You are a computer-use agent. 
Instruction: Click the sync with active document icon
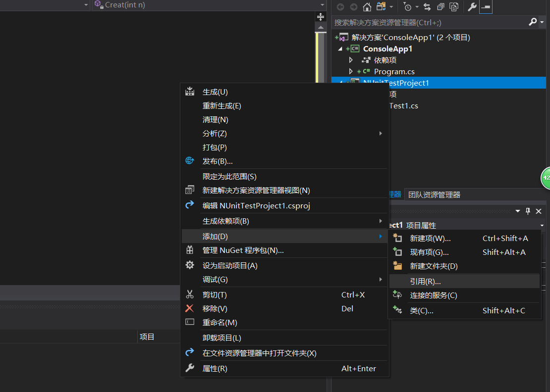click(427, 6)
